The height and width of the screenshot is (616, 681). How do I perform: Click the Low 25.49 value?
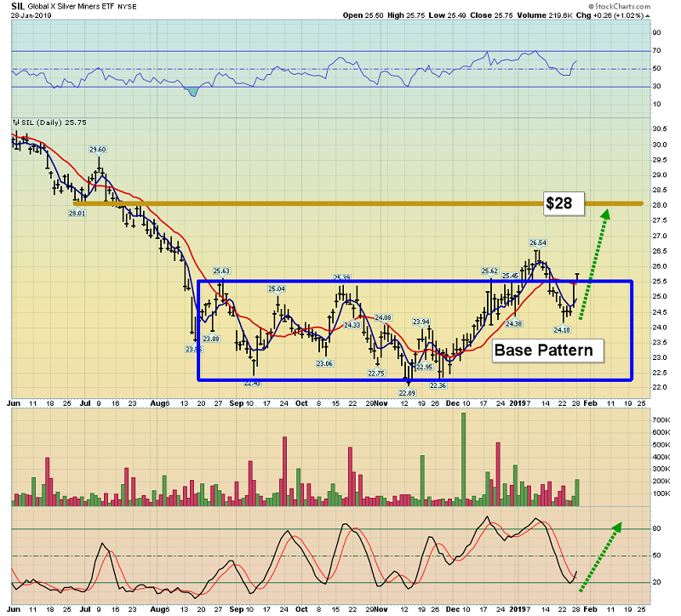447,15
